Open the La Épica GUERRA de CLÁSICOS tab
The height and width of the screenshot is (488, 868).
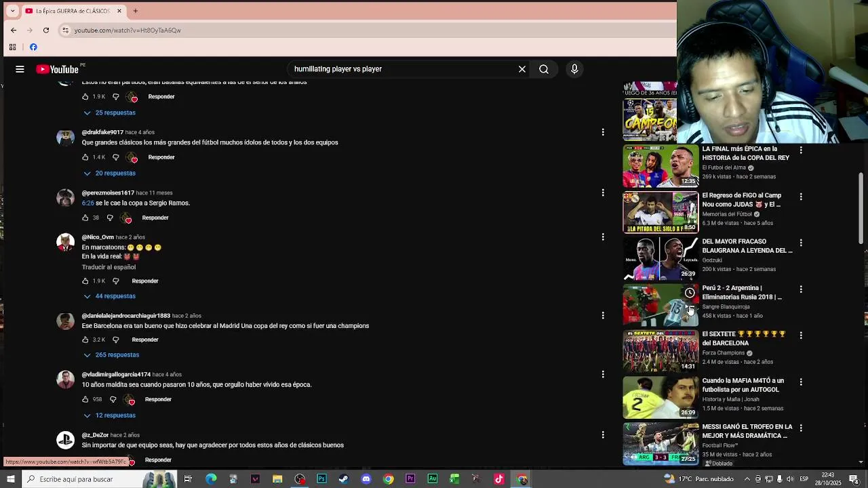coord(73,11)
